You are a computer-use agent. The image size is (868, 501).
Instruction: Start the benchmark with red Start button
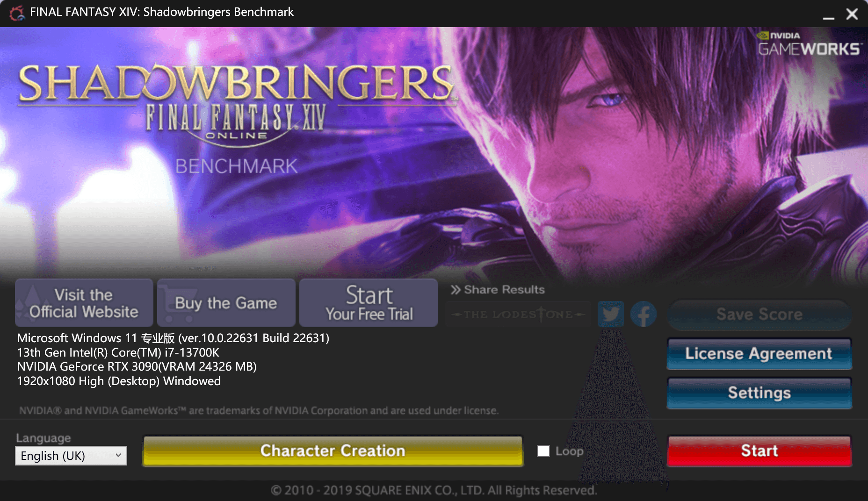759,451
